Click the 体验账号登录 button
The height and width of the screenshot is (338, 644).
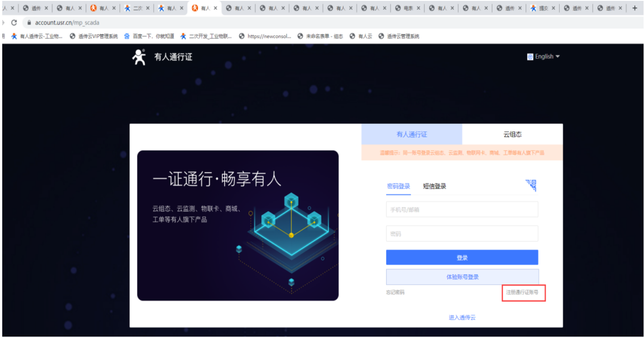pyautogui.click(x=462, y=277)
